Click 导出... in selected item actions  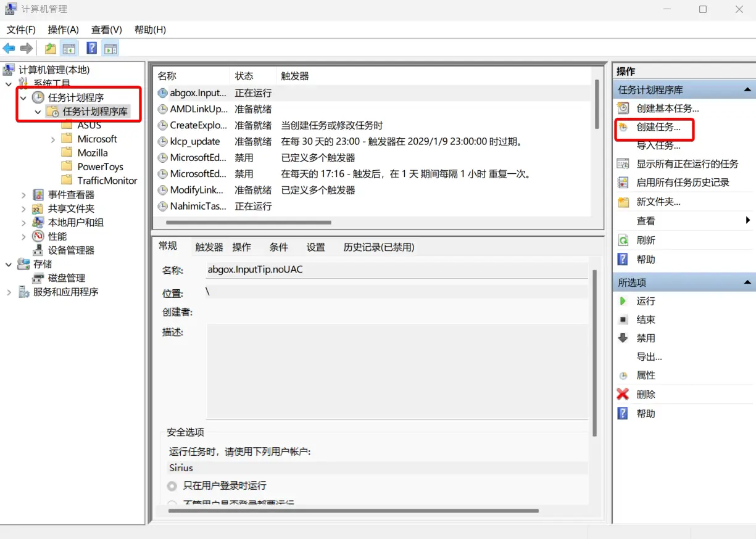649,356
